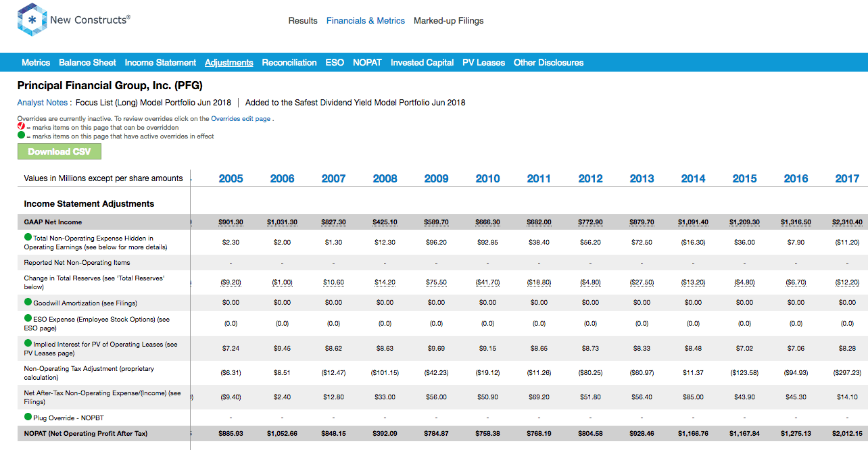
Task: Select the Adjustments section
Action: click(229, 62)
